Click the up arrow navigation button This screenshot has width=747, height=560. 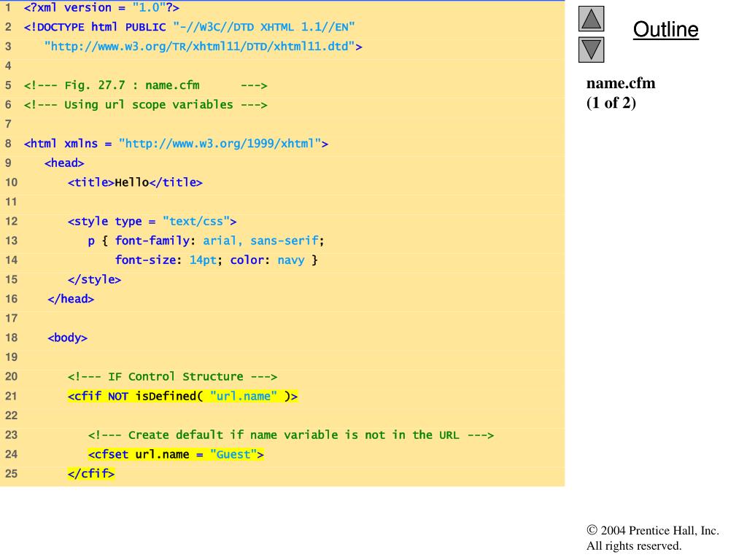(591, 19)
